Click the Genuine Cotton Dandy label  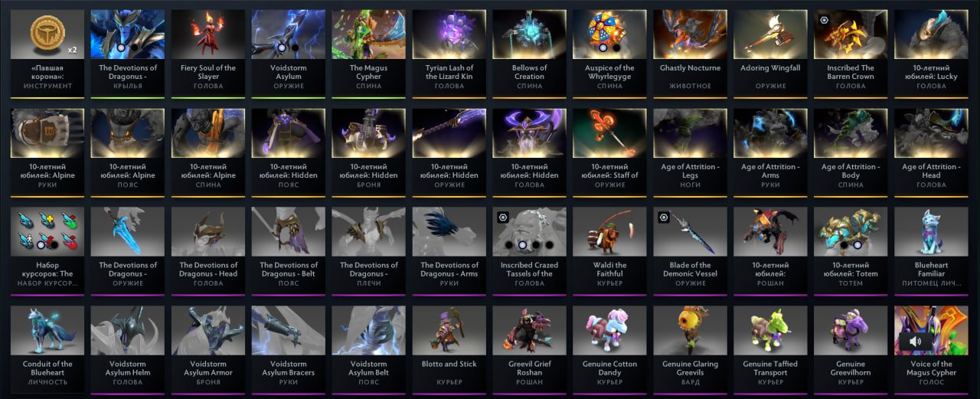(609, 368)
